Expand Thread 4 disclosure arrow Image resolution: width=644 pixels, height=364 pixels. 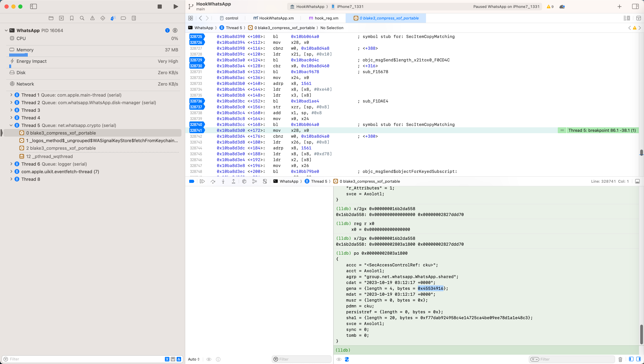click(x=11, y=117)
